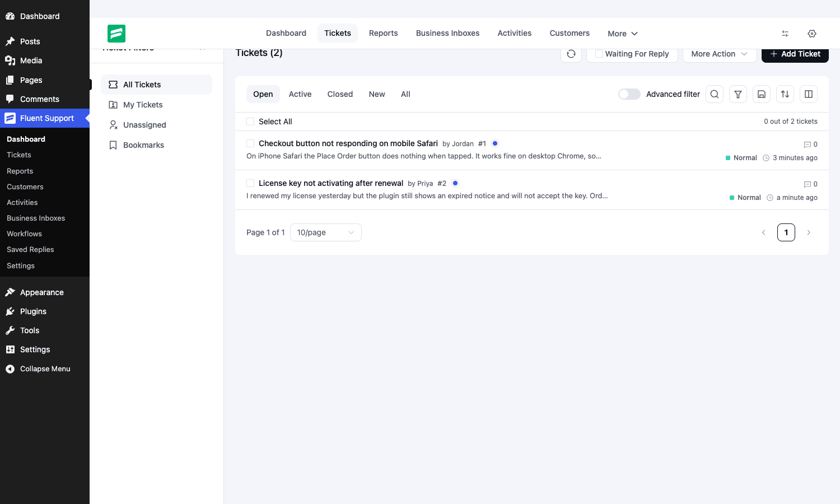
Task: Click the WordPress Dashboard gauge icon
Action: (x=10, y=16)
